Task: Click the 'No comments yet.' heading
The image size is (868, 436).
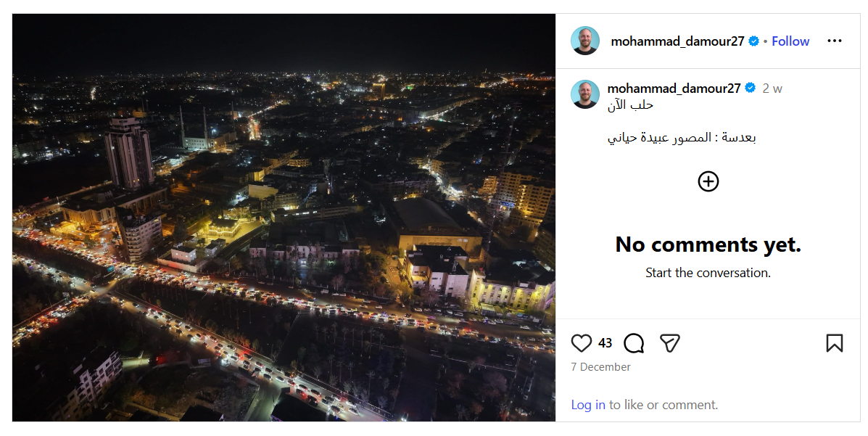Action: (x=708, y=245)
